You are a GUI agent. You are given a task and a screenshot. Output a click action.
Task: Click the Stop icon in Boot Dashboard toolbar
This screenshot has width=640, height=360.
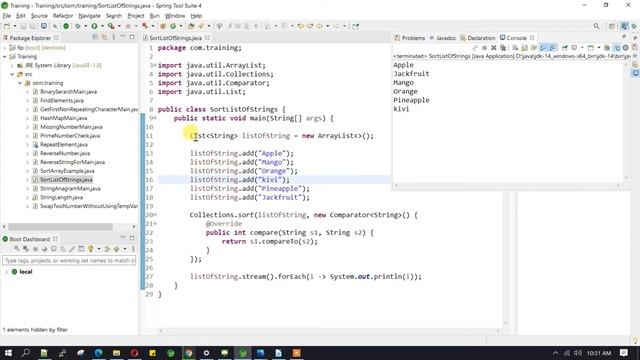coord(36,249)
